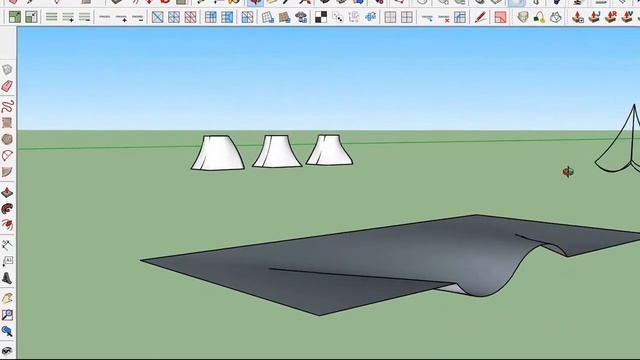The image size is (640, 360).
Task: Click the grid icon with blue cube
Action: [x=268, y=17]
